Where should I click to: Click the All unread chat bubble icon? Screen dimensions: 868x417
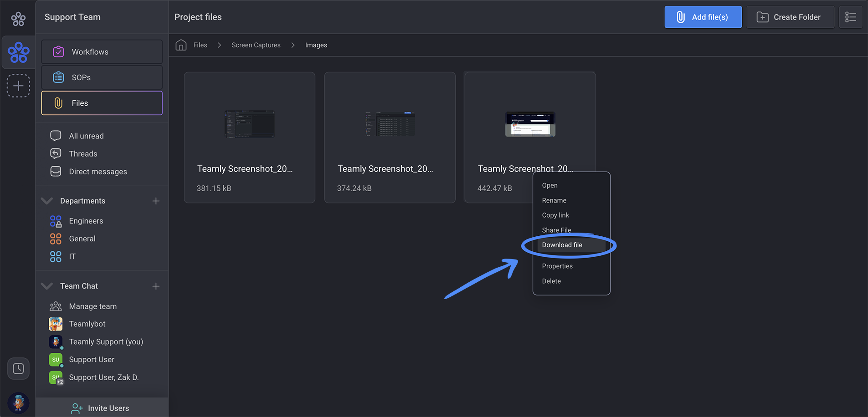click(x=56, y=136)
